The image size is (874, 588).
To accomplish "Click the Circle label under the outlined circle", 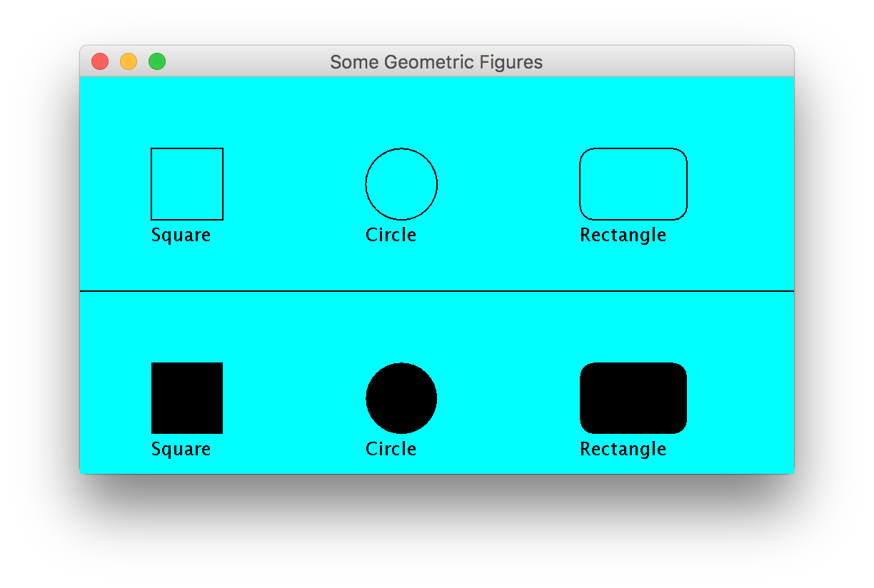I will [391, 235].
